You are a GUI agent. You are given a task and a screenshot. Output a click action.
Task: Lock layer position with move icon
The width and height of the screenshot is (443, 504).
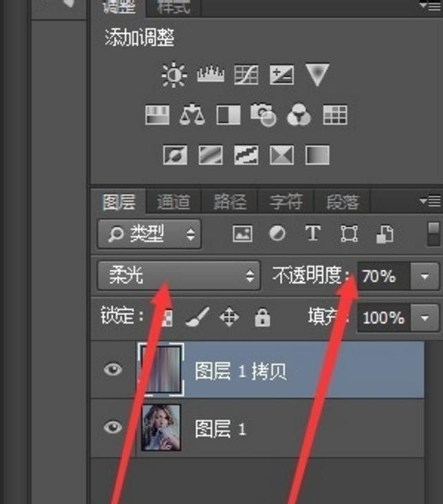click(229, 317)
